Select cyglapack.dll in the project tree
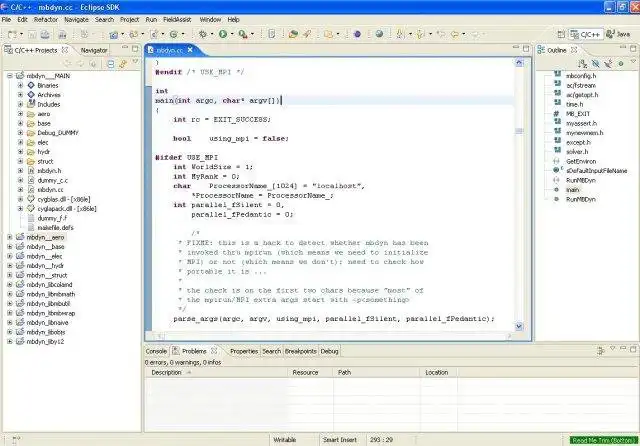Viewport: 640px width, 446px height. [67, 209]
